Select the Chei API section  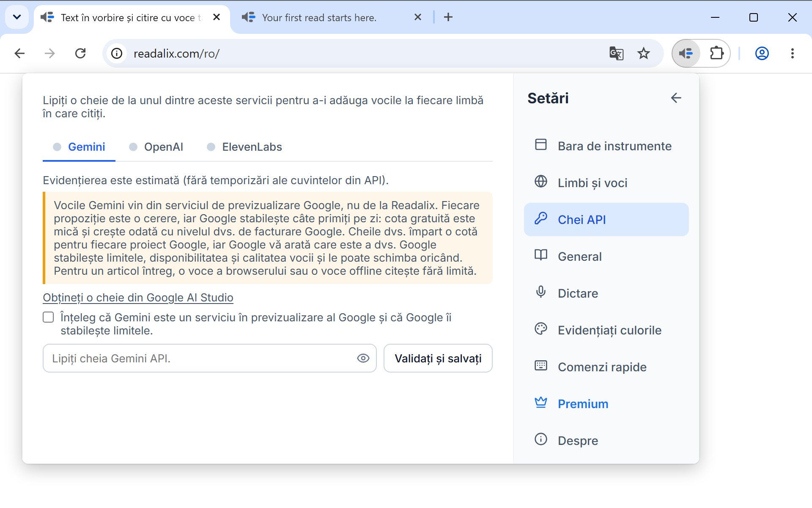tap(606, 220)
